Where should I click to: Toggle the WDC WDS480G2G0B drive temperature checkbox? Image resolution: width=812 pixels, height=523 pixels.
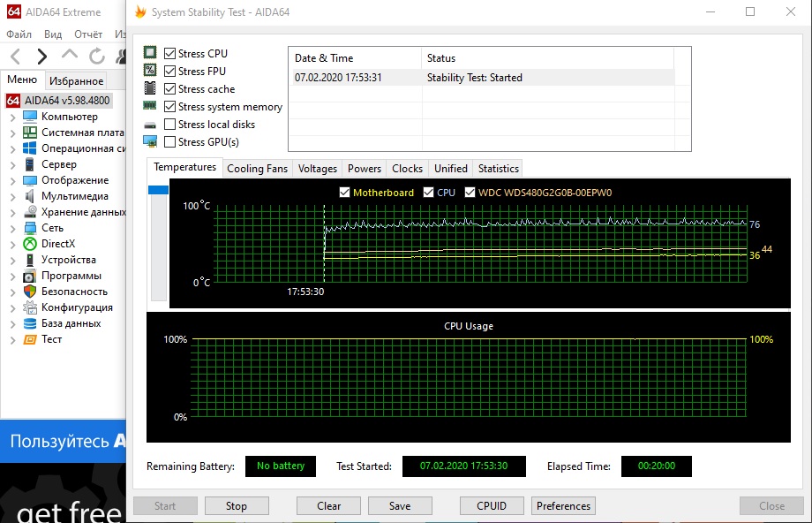click(470, 193)
